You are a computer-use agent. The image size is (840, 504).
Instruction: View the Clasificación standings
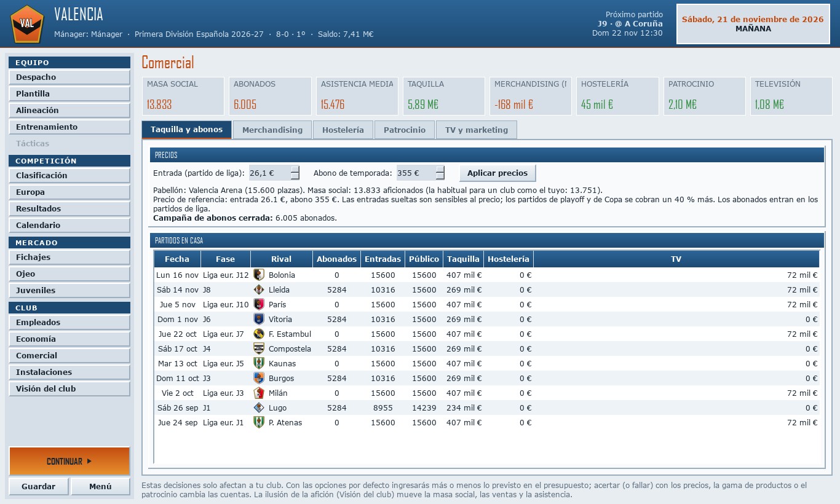click(x=69, y=176)
